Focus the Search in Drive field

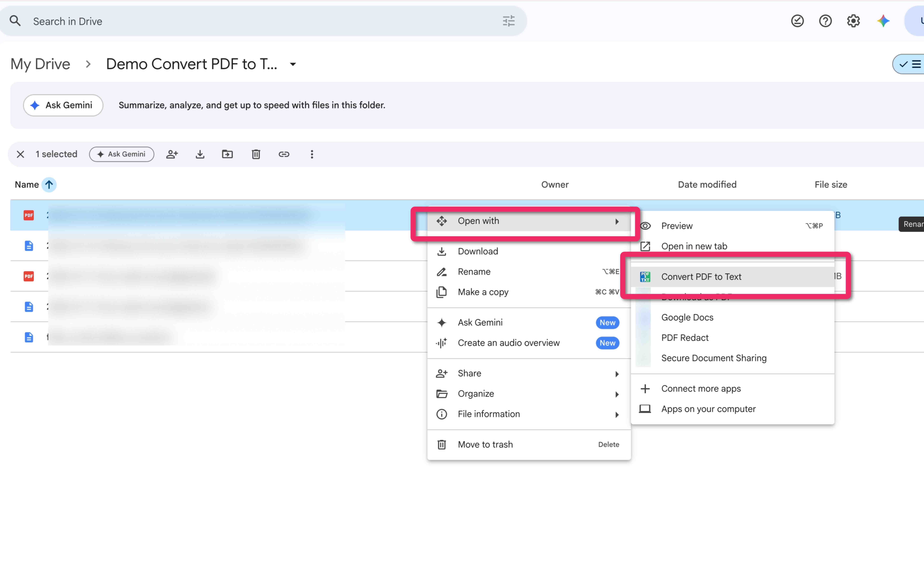coord(263,21)
